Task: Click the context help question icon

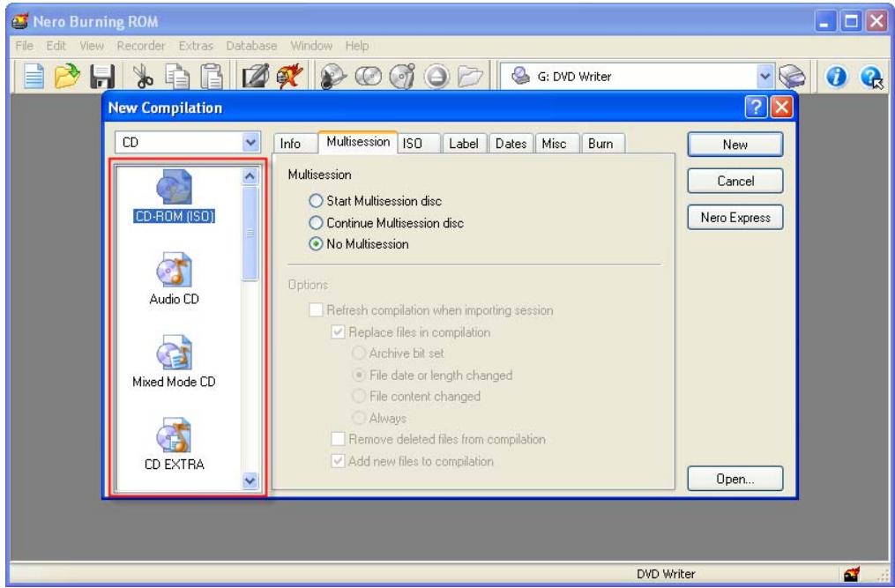Action: (x=871, y=77)
